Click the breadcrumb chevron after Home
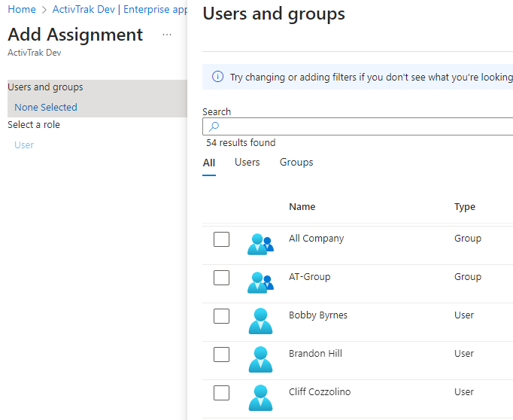 [44, 10]
